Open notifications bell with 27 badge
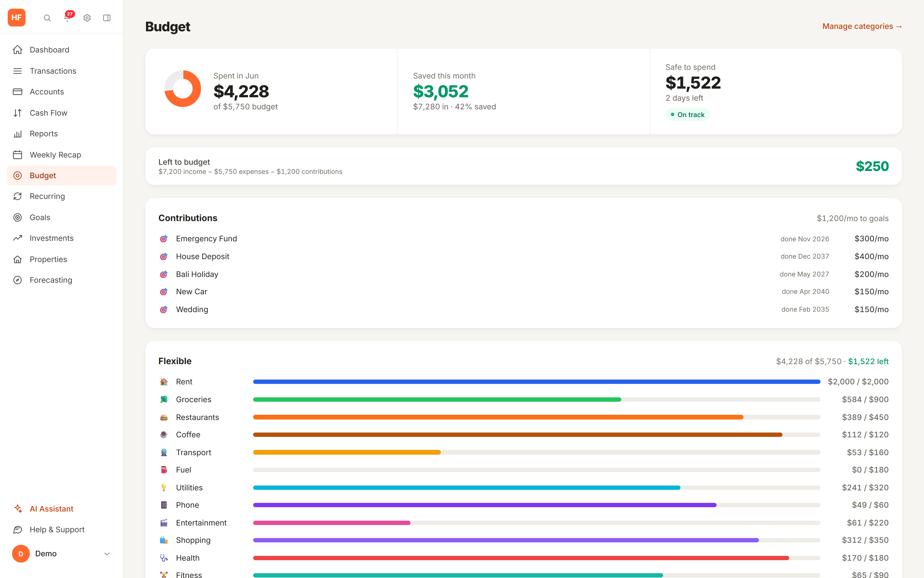Viewport: 924px width, 578px height. pyautogui.click(x=67, y=18)
